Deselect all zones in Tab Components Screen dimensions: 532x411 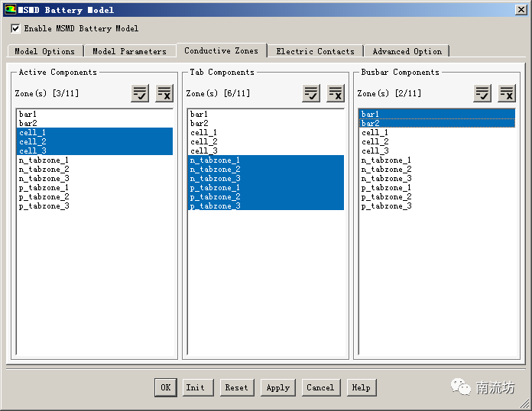(336, 93)
